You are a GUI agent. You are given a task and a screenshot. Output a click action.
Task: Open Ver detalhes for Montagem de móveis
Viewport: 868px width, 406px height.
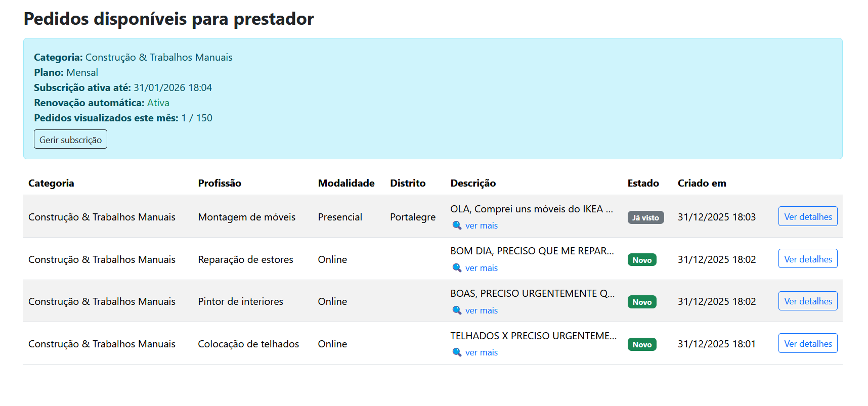pos(807,216)
